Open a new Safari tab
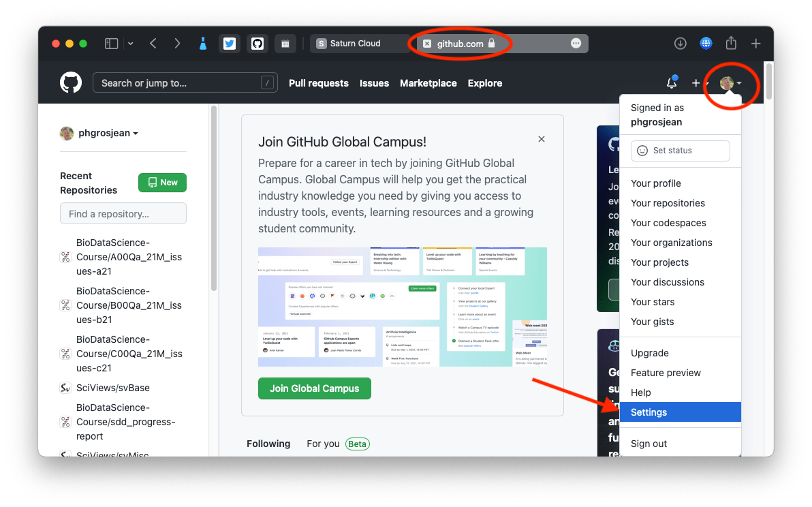 [755, 43]
